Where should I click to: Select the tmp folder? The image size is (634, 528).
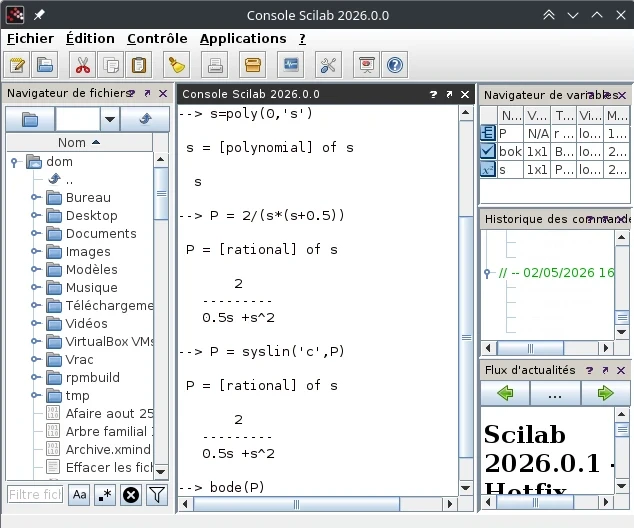pyautogui.click(x=77, y=395)
